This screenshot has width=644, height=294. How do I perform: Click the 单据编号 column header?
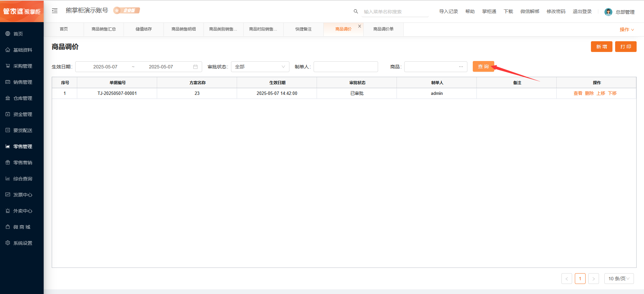(x=117, y=82)
